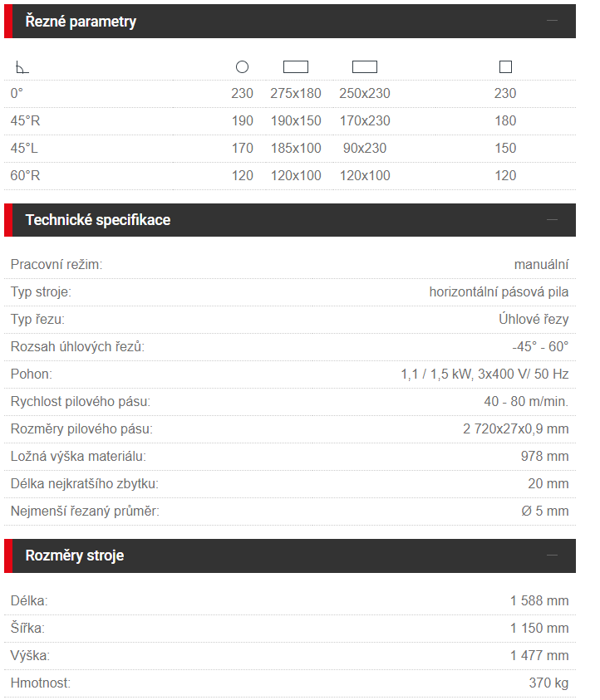Click the Pohon specification row label
Viewport: 600px width, 700px height.
tap(32, 374)
